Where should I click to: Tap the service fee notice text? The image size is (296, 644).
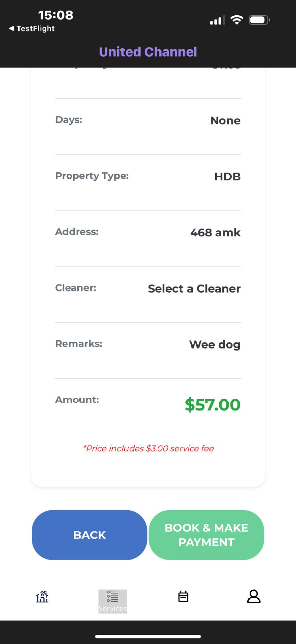(x=148, y=448)
